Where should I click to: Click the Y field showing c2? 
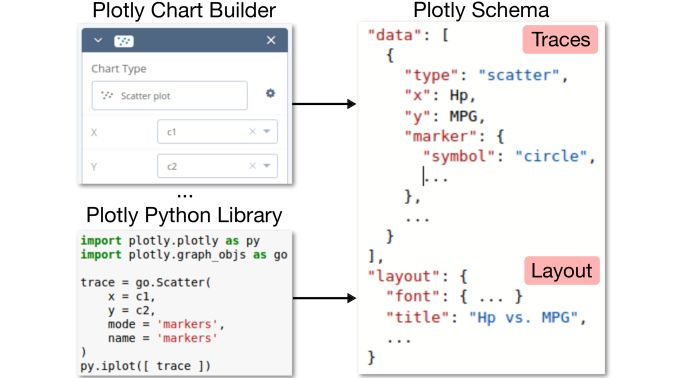click(217, 166)
